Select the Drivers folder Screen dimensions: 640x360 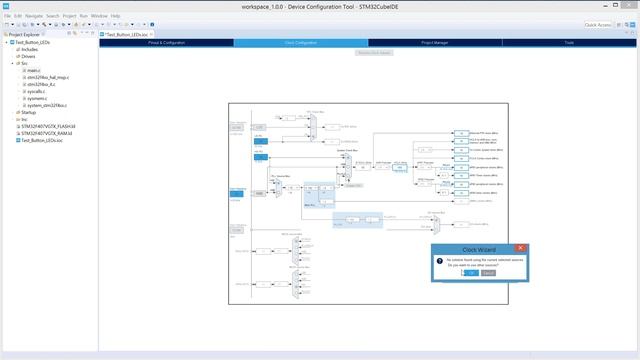click(28, 56)
